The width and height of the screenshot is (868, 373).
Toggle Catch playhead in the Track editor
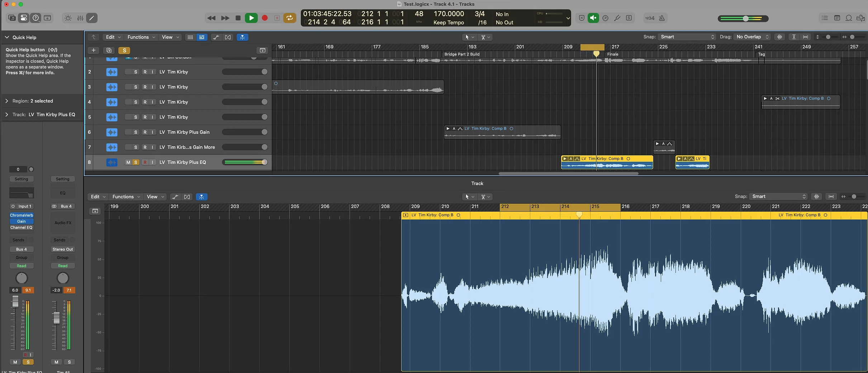coord(201,197)
